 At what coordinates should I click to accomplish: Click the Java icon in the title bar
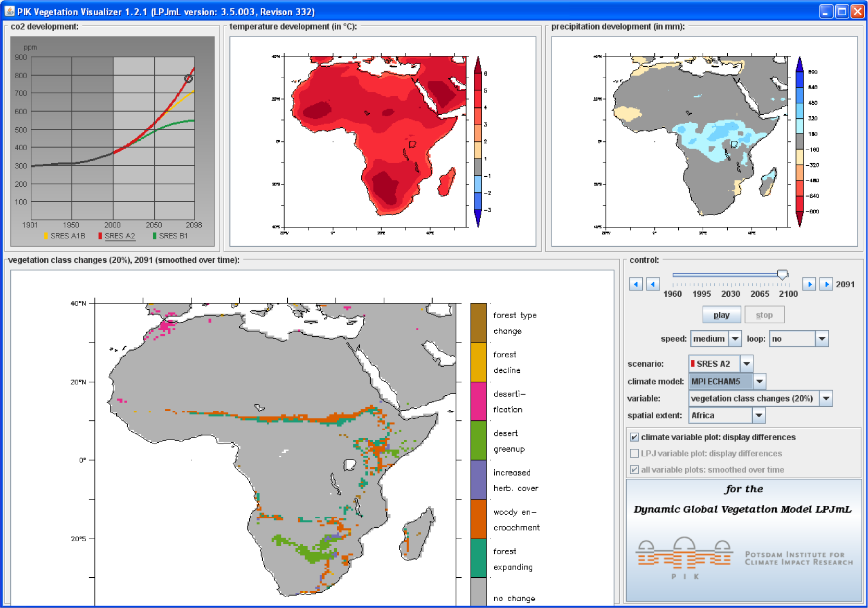coord(9,11)
